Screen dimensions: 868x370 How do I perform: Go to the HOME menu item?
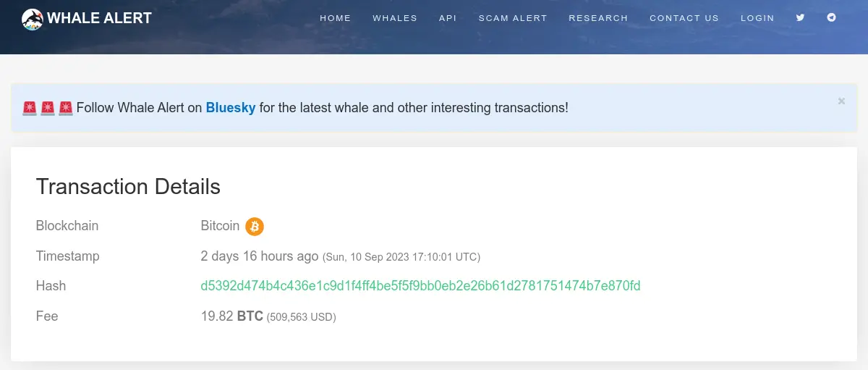point(336,18)
